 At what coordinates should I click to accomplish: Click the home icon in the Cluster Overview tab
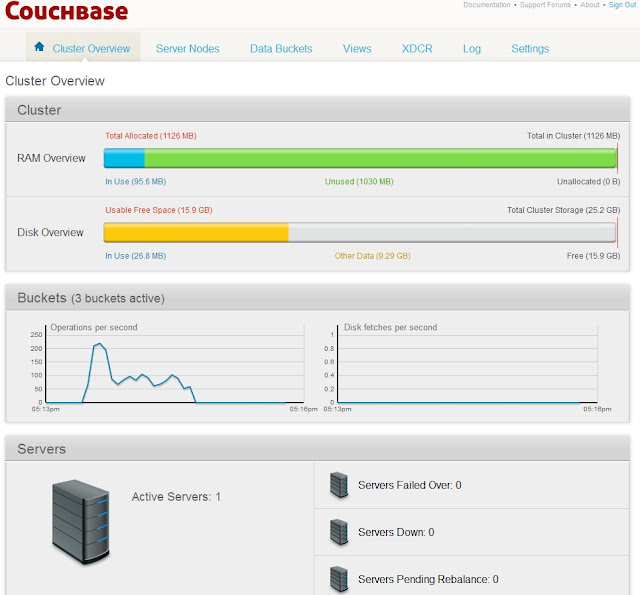tap(39, 47)
